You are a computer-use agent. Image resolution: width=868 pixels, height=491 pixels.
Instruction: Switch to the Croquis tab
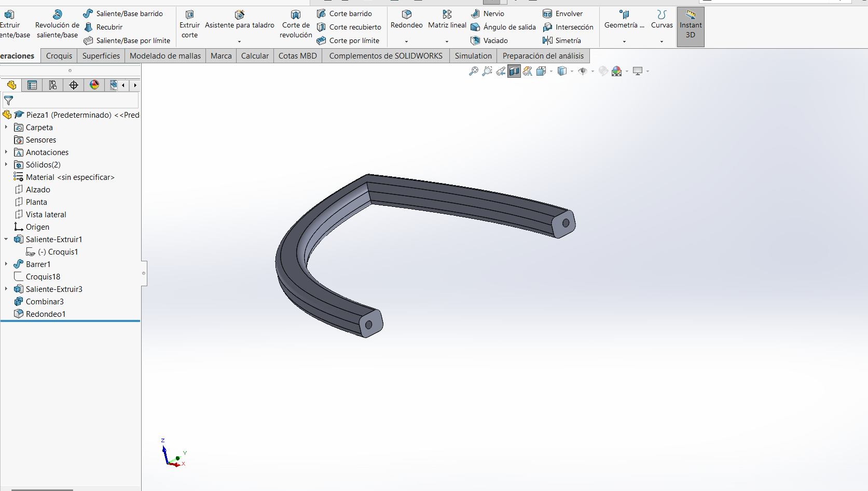pos(59,55)
